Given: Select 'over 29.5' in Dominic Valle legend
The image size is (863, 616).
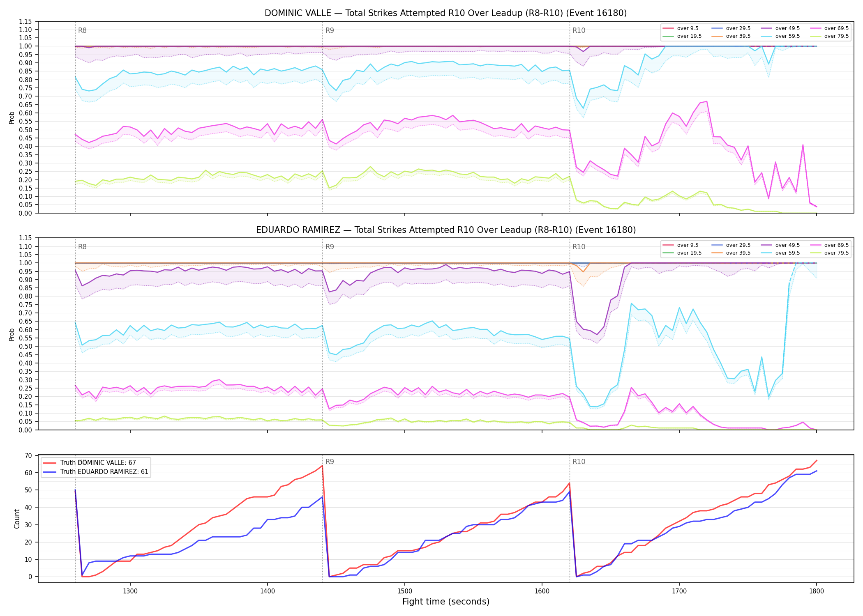Looking at the screenshot, I should coord(731,28).
